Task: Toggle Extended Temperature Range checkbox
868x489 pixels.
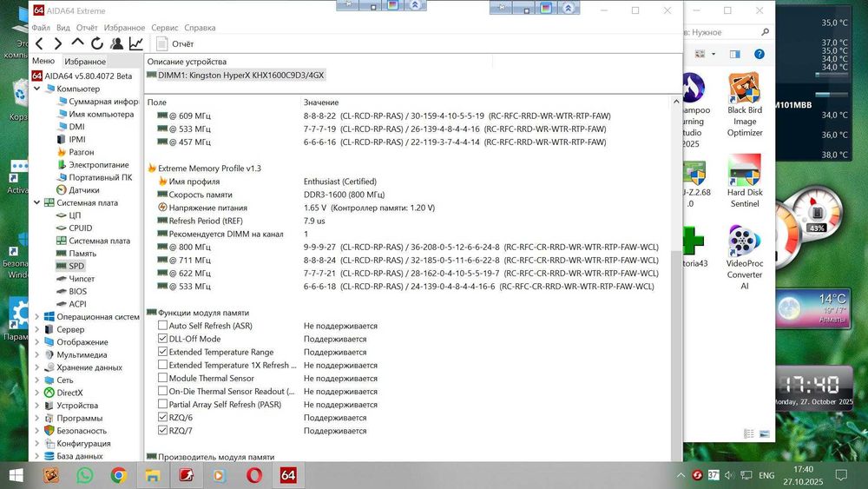Action: click(x=163, y=352)
